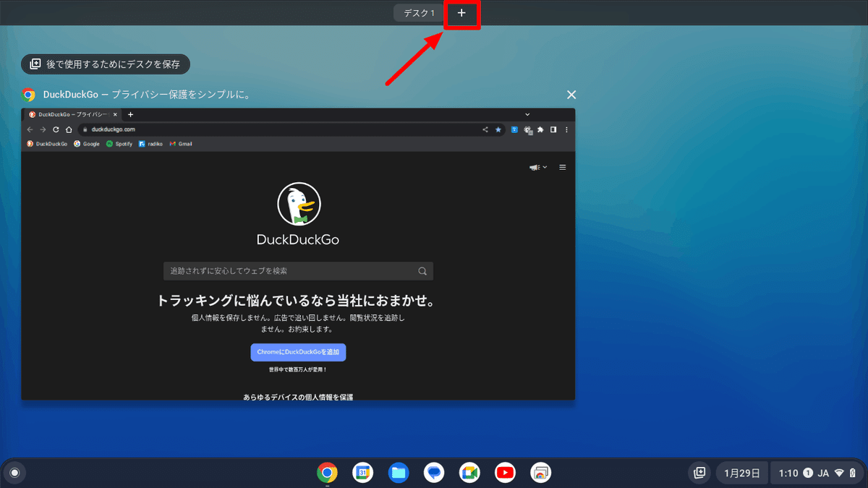Click the tab search chevron in preview
Viewport: 868px width, 488px height.
pyautogui.click(x=527, y=114)
